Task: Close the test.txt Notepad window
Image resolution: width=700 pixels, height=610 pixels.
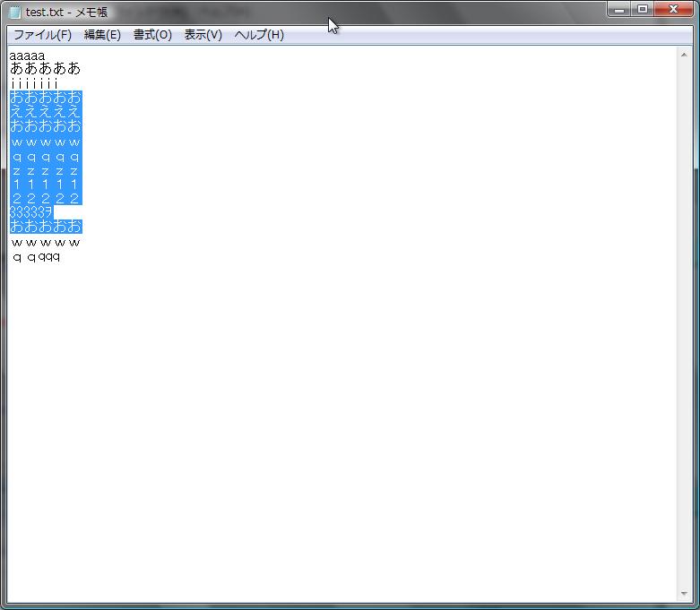Action: point(674,9)
